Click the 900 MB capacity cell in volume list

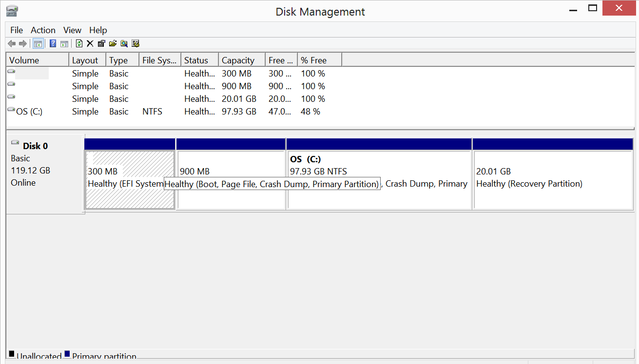[x=236, y=86]
